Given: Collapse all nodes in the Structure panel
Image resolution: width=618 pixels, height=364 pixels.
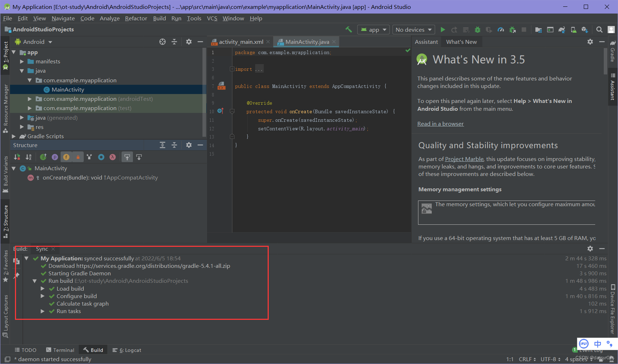Looking at the screenshot, I should tap(174, 145).
